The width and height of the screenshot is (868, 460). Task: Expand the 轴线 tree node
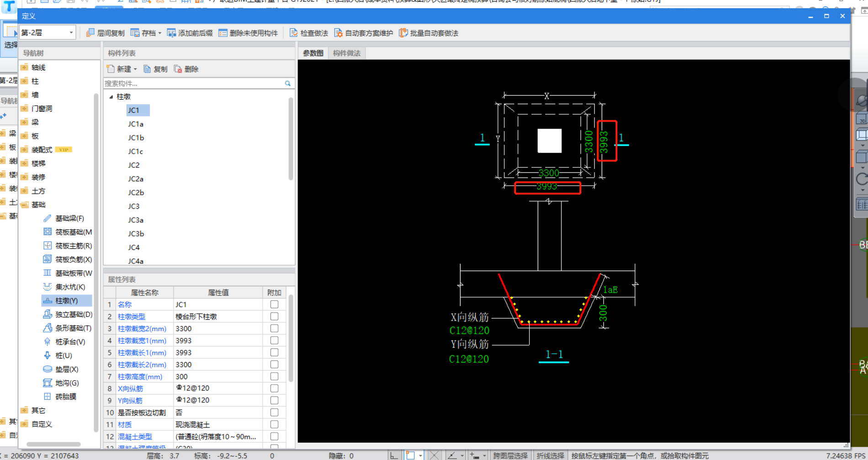[x=25, y=67]
